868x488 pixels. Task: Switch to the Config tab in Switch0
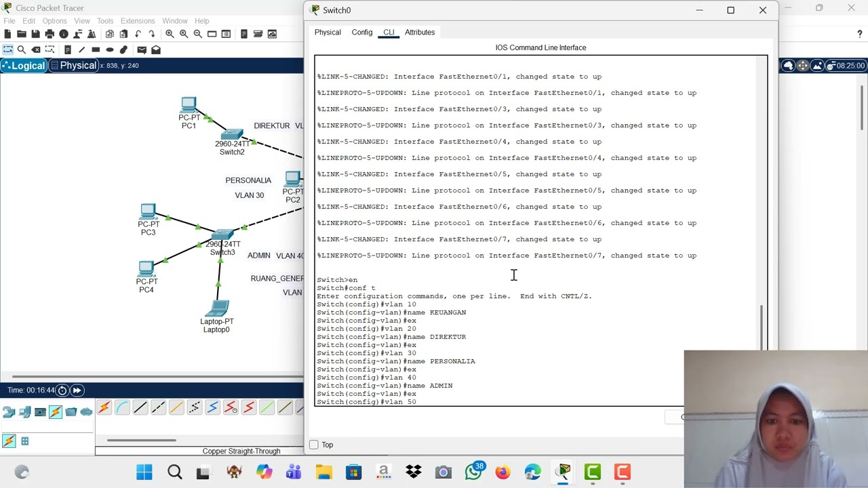click(362, 32)
